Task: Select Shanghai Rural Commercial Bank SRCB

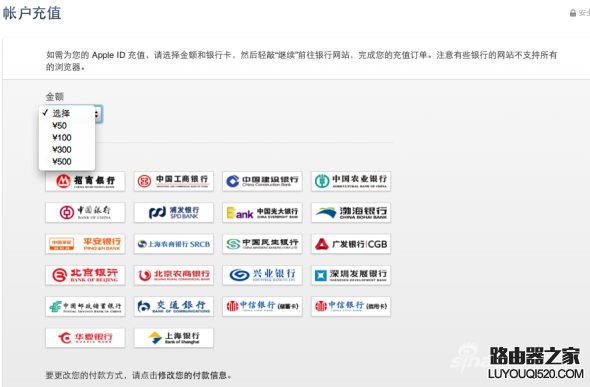Action: pos(174,244)
